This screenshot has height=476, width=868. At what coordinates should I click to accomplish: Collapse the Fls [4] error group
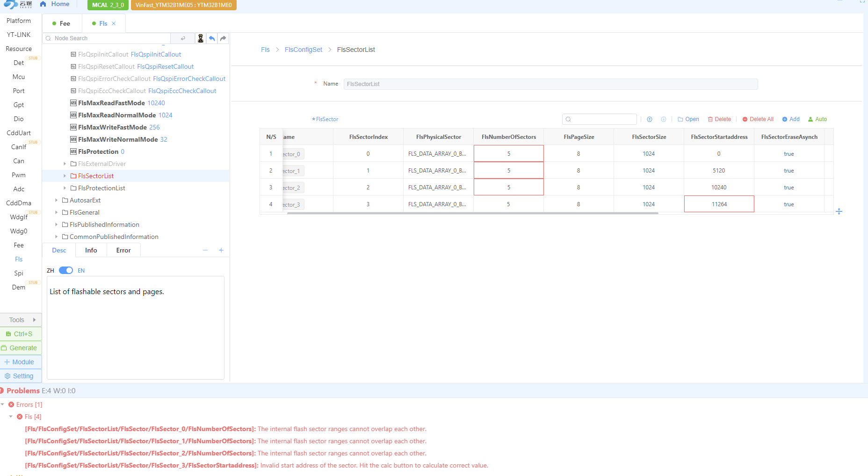click(11, 417)
